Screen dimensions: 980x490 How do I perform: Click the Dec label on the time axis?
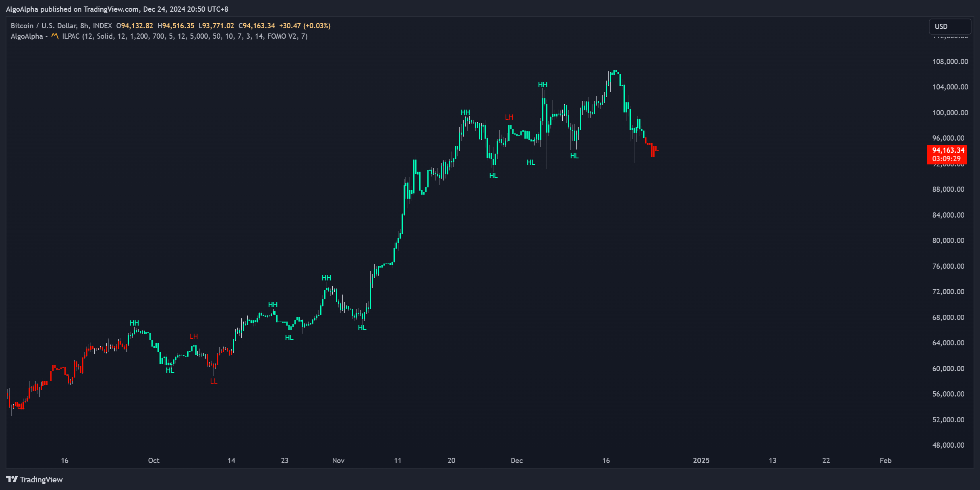pyautogui.click(x=517, y=460)
